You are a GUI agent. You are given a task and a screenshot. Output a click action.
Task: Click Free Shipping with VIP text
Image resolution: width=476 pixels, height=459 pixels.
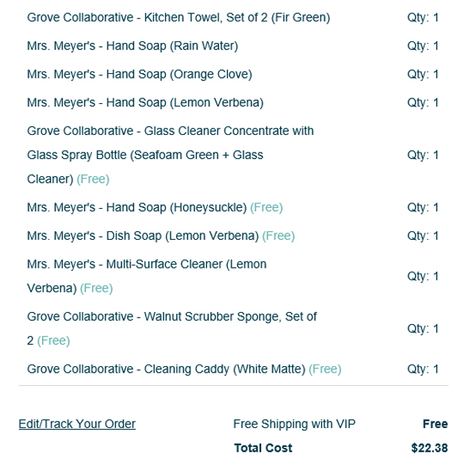(x=294, y=424)
